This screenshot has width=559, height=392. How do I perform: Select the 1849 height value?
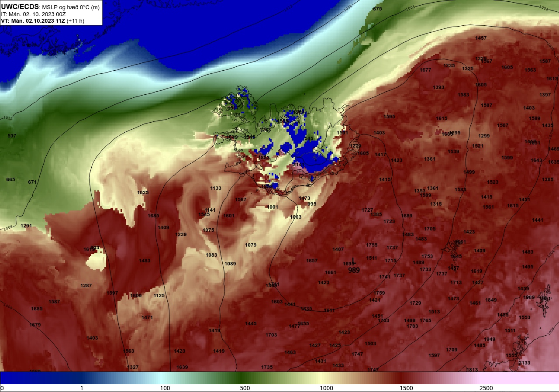click(x=491, y=300)
